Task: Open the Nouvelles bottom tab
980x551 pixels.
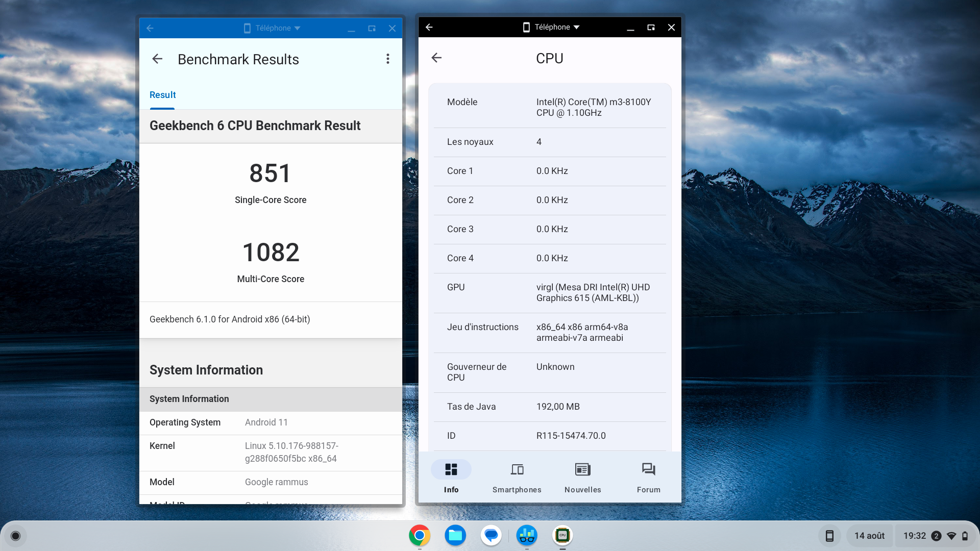Action: tap(583, 477)
